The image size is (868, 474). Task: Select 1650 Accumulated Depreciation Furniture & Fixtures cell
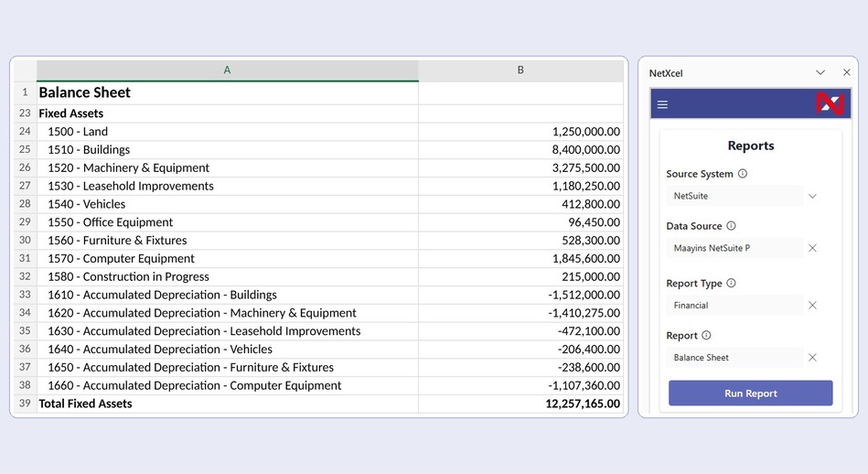point(228,367)
